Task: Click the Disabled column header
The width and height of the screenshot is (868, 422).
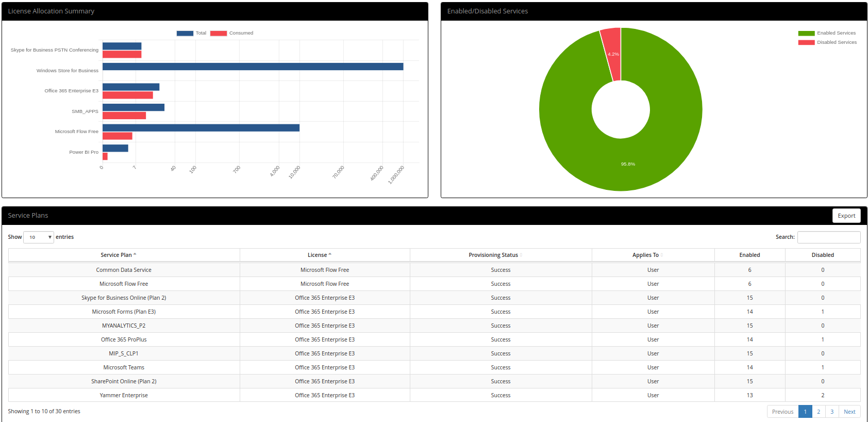Action: (x=823, y=255)
